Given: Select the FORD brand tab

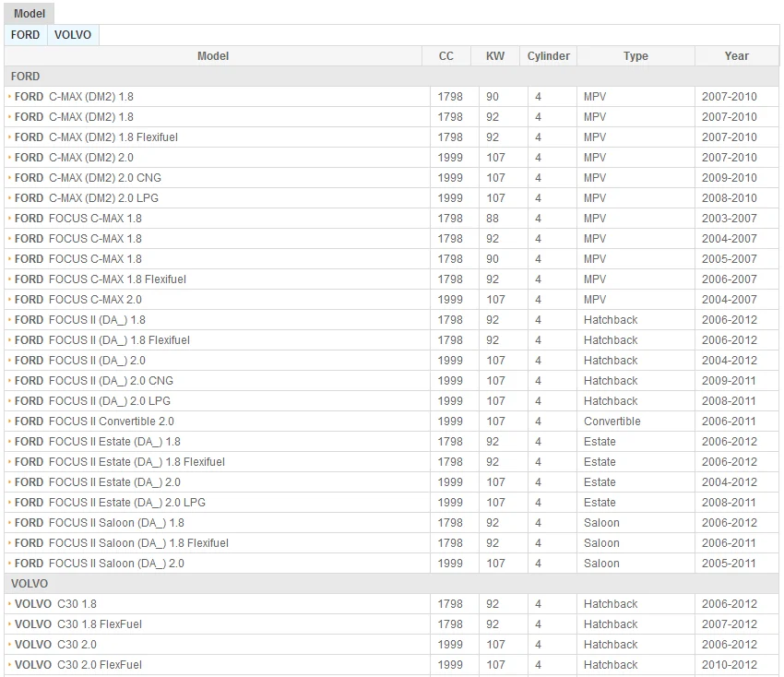Looking at the screenshot, I should pos(26,35).
